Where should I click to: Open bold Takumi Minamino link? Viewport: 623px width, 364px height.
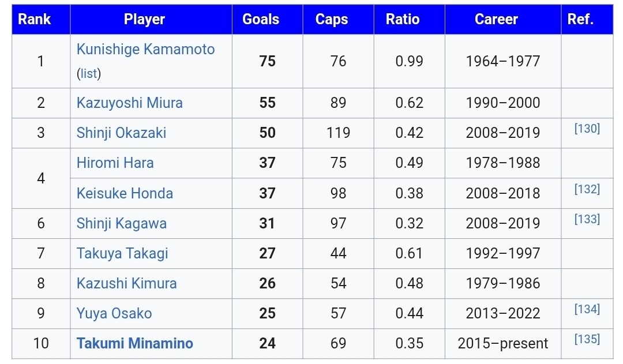tap(134, 344)
